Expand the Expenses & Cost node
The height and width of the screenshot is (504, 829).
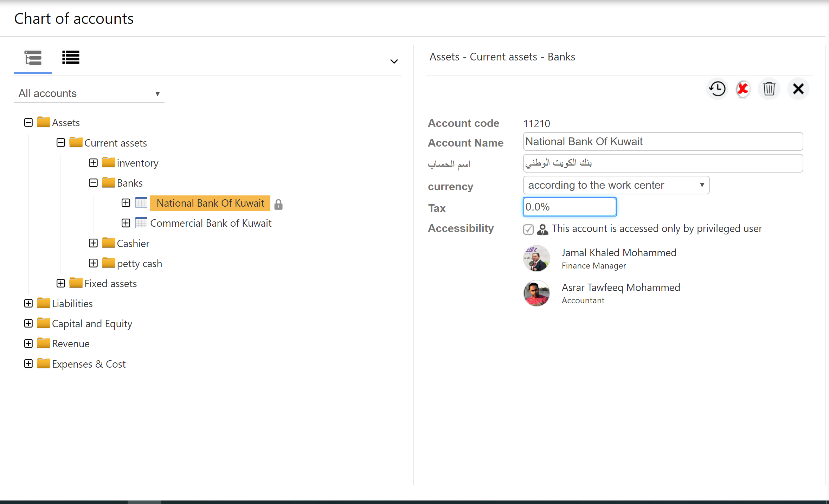[28, 364]
